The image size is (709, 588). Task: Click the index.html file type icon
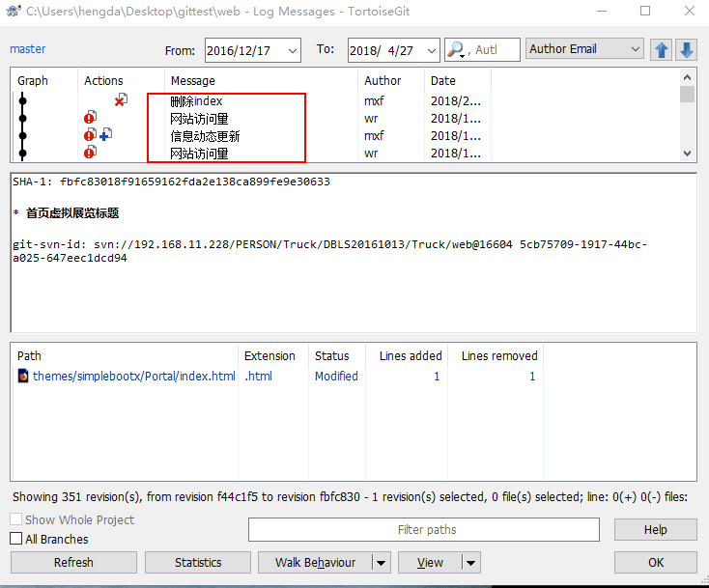[x=23, y=377]
